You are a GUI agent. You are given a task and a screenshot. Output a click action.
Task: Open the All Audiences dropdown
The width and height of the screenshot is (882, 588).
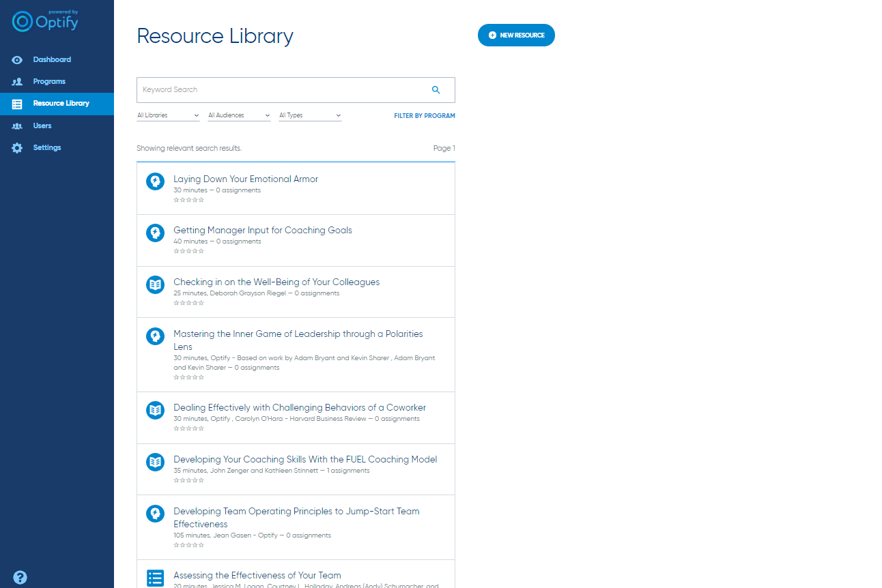239,116
